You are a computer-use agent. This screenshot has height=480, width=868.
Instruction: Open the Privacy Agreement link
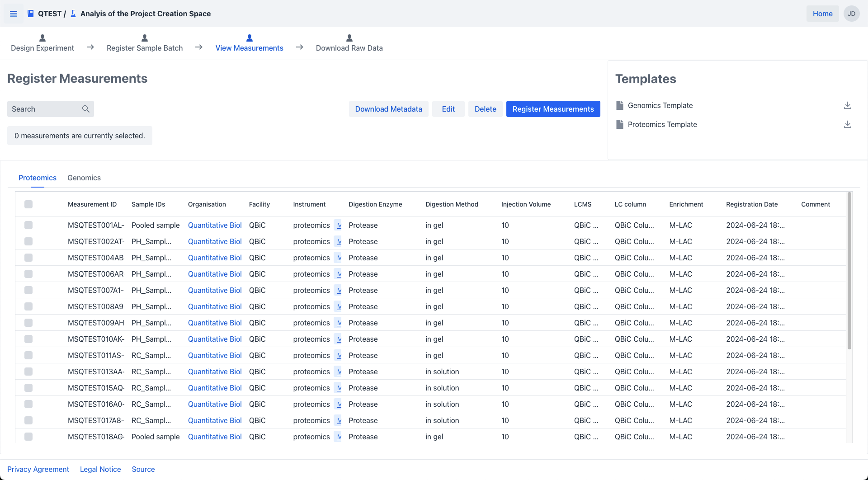point(38,469)
